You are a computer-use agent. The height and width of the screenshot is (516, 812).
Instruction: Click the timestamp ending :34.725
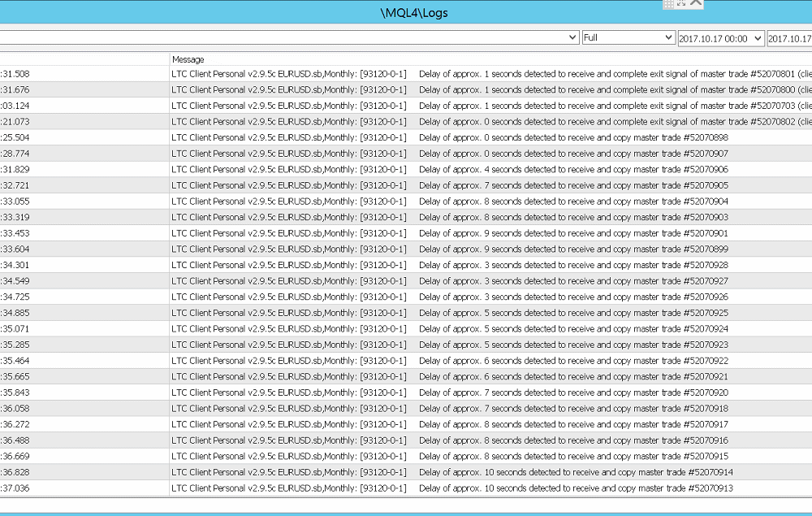pyautogui.click(x=15, y=297)
